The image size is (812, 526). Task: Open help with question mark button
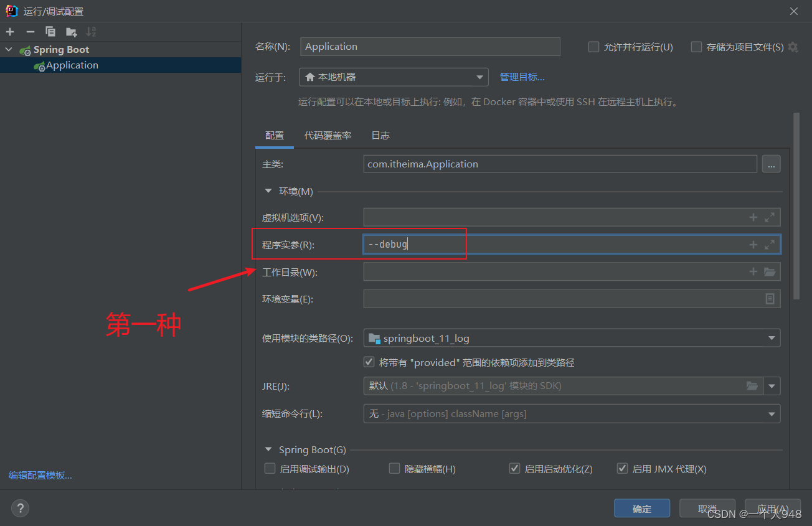pyautogui.click(x=21, y=508)
